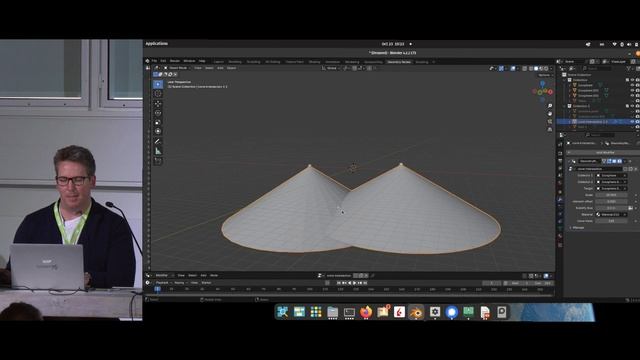Open system Settings gear from the dock
The height and width of the screenshot is (360, 640).
click(x=435, y=312)
